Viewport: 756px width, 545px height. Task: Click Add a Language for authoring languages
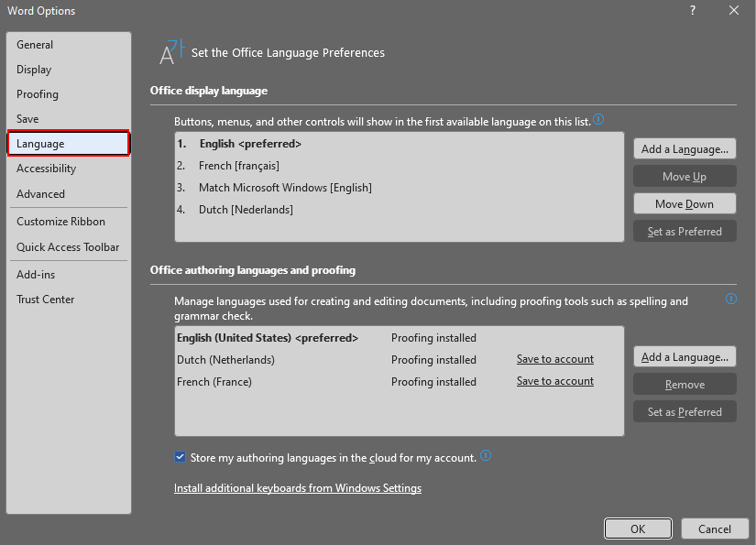tap(685, 357)
